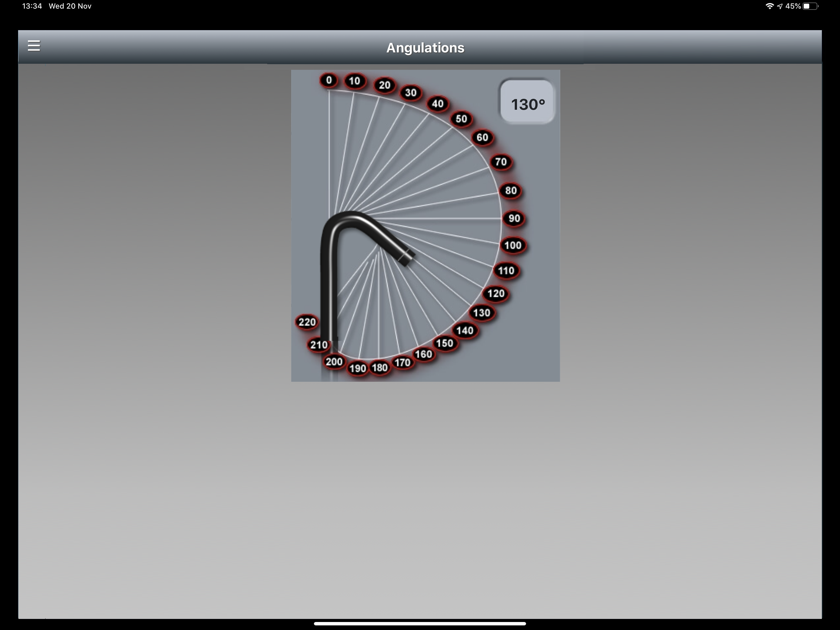
Task: Select the 220 degree angle marker
Action: [307, 322]
